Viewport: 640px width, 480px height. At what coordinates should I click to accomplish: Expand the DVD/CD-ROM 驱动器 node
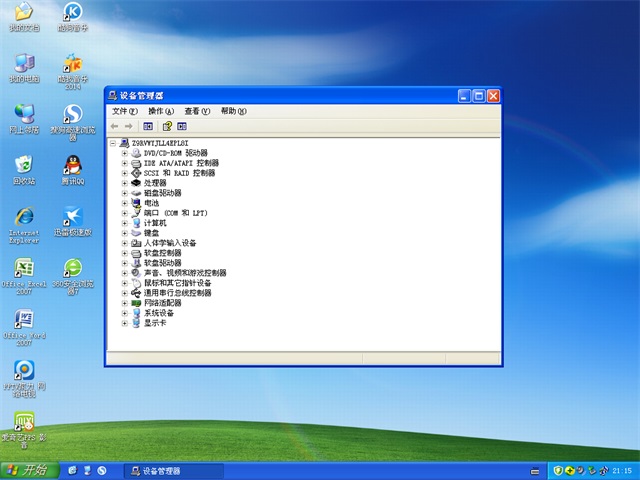tap(125, 153)
